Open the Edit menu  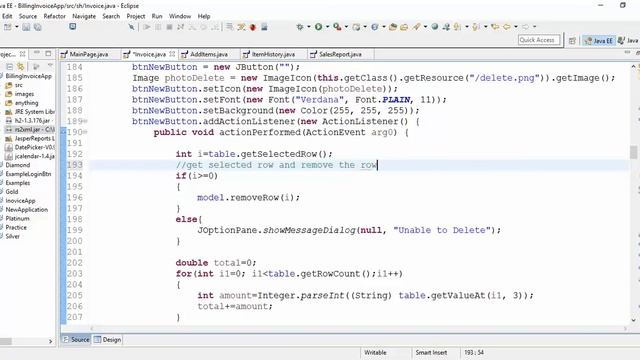(x=7, y=16)
